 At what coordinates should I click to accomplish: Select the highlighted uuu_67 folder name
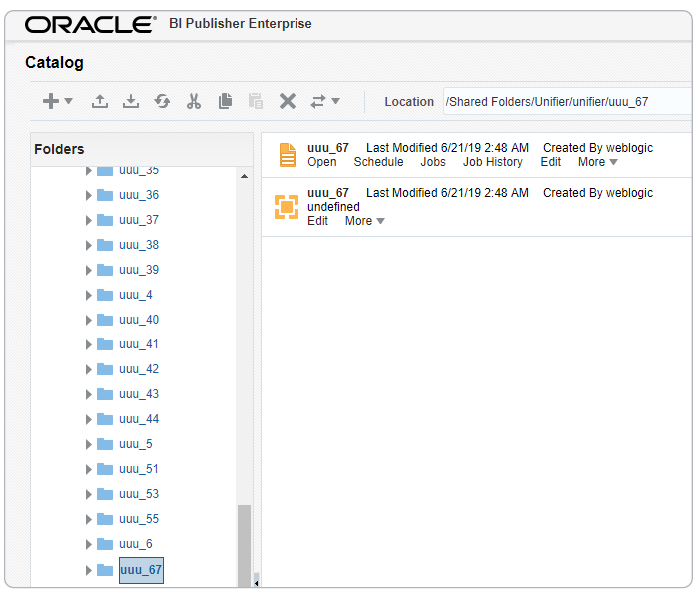[x=141, y=570]
